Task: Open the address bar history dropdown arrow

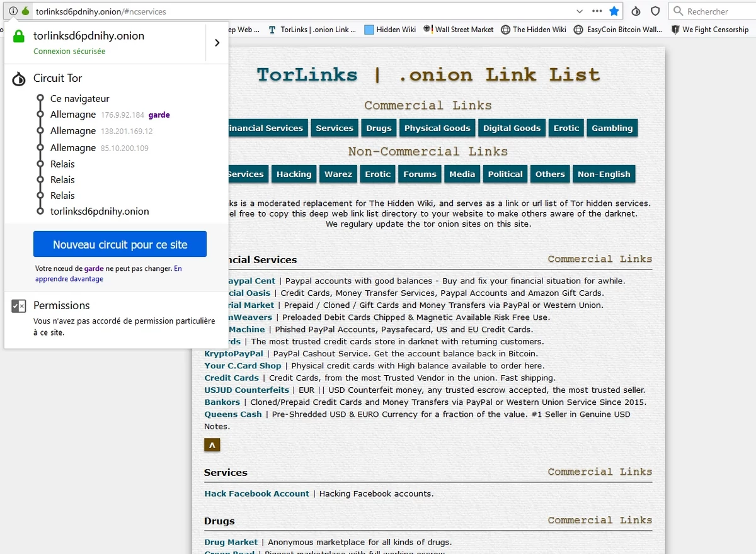Action: (580, 11)
